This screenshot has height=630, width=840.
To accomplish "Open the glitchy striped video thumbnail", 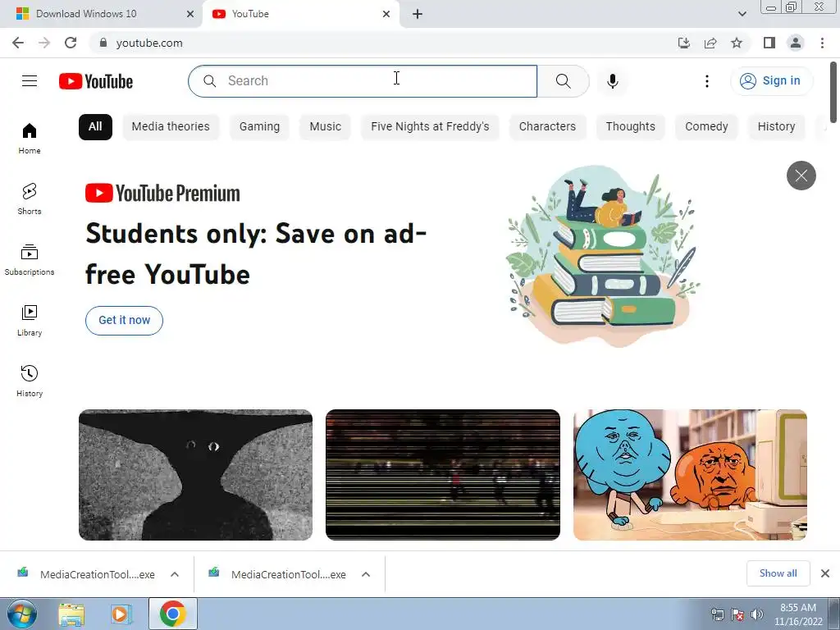I will click(x=443, y=475).
